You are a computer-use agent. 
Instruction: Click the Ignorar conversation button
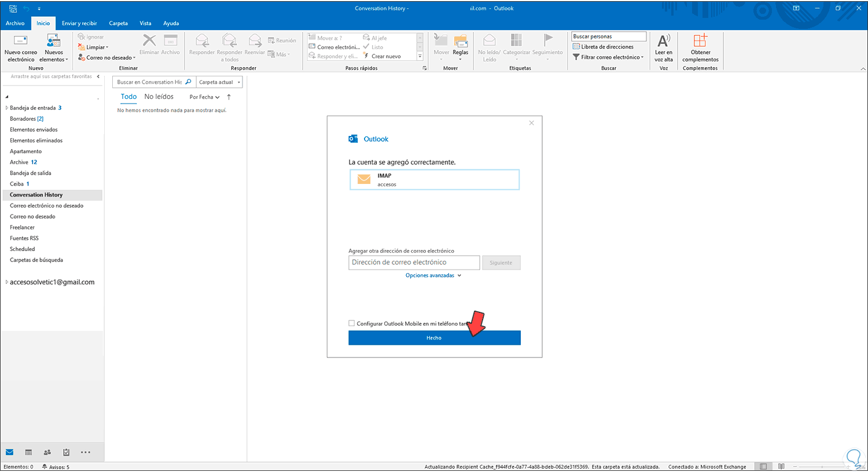point(91,37)
